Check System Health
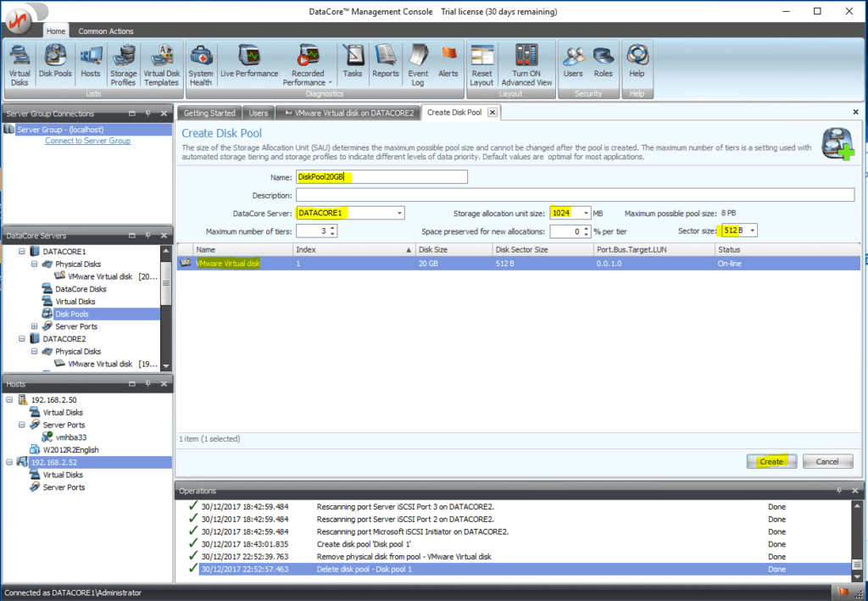 (x=200, y=64)
